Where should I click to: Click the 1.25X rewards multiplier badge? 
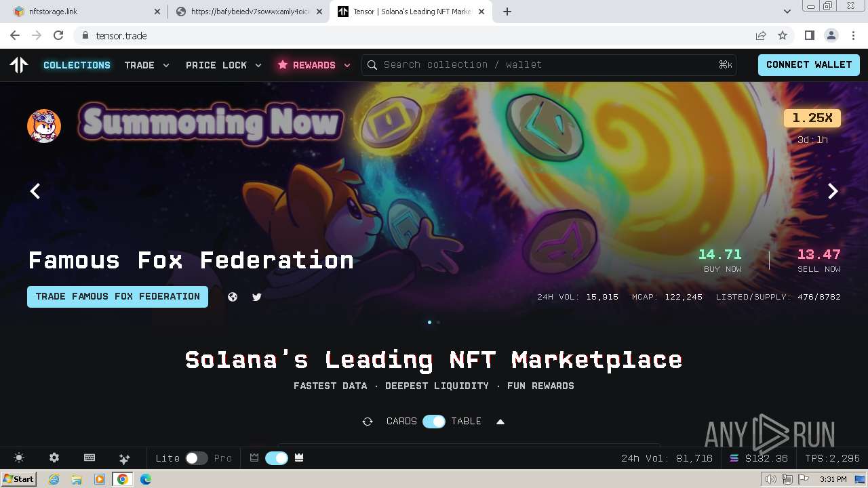pos(812,118)
